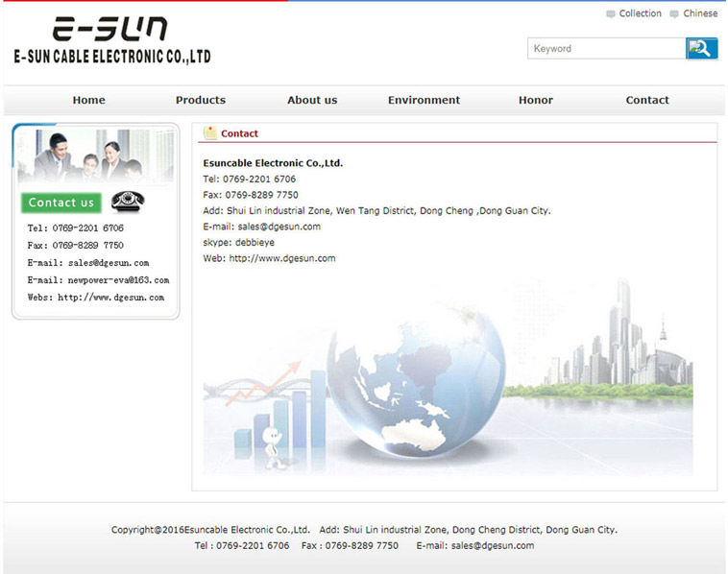Click the telephone icon beside Contact us
This screenshot has height=574, width=728.
point(127,202)
